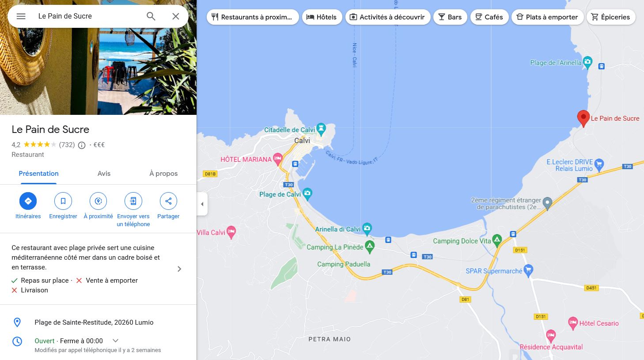
Task: Click the search magnifier icon
Action: [x=151, y=16]
